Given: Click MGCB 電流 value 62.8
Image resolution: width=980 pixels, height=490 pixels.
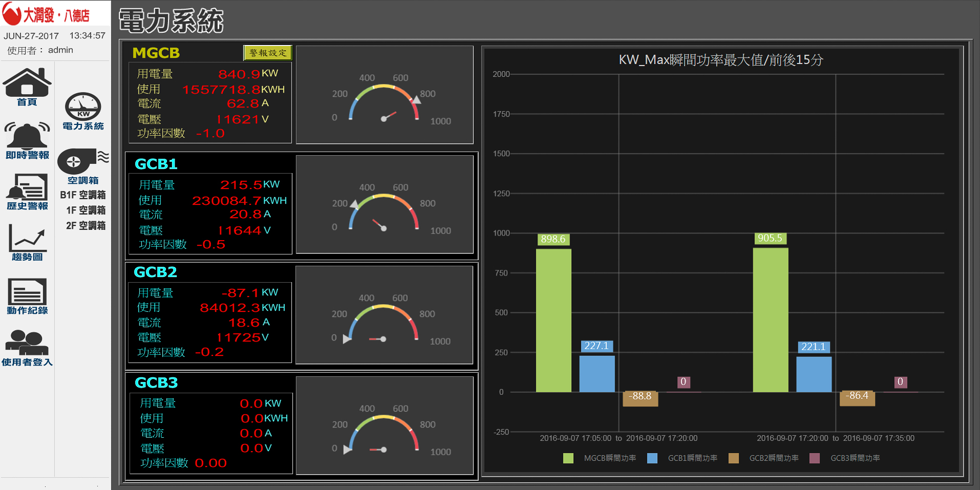Looking at the screenshot, I should (243, 104).
